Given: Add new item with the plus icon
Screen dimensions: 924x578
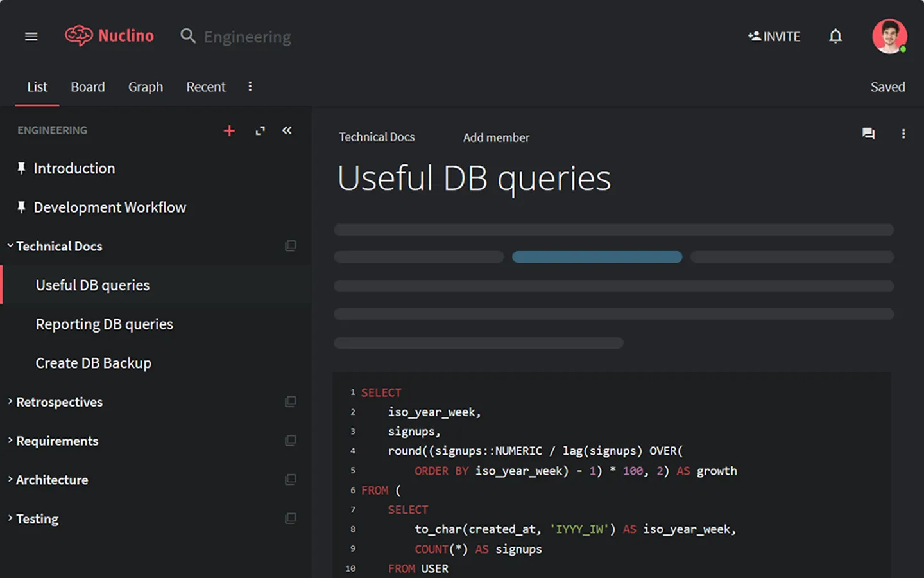Looking at the screenshot, I should [229, 131].
